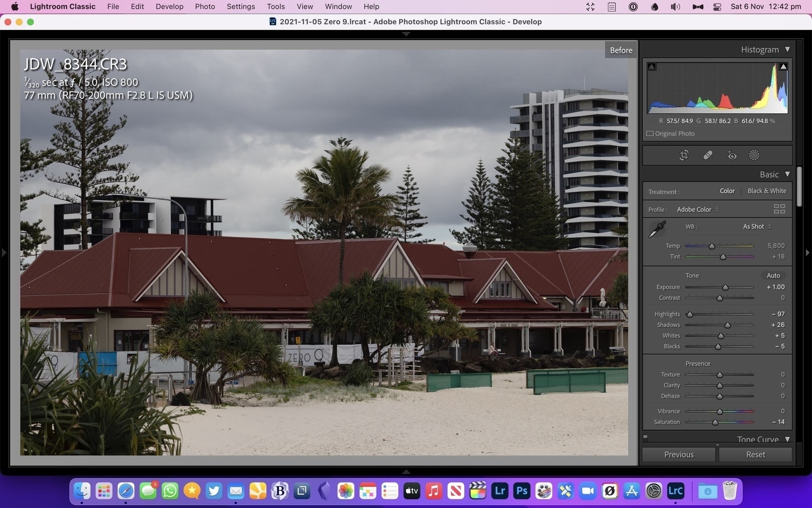Open the Settings menu
The height and width of the screenshot is (508, 812).
click(240, 7)
